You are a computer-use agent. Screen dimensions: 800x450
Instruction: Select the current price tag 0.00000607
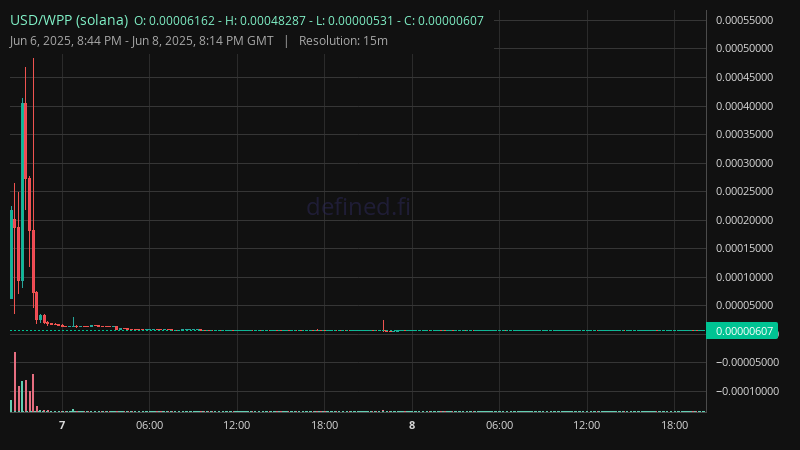(x=742, y=331)
